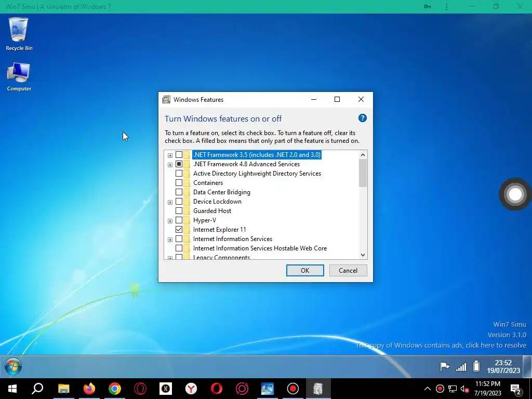The image size is (532, 399).
Task: Toggle .NET Framework 4.8 Advanced Services checkbox
Action: [x=179, y=164]
